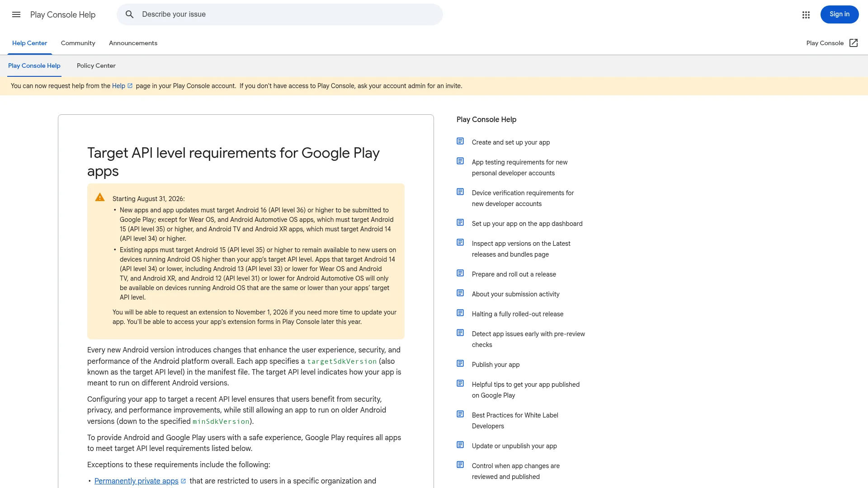Click external link icon after Permanently private apps
Screen dimensions: 868x488
184,481
